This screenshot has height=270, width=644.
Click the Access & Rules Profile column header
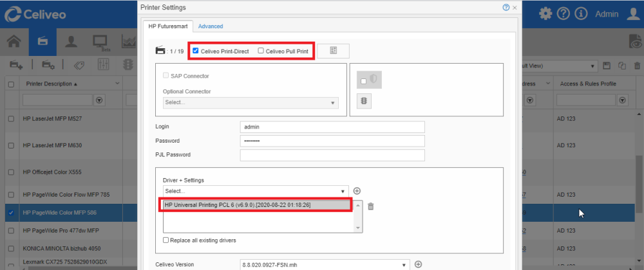click(x=588, y=84)
